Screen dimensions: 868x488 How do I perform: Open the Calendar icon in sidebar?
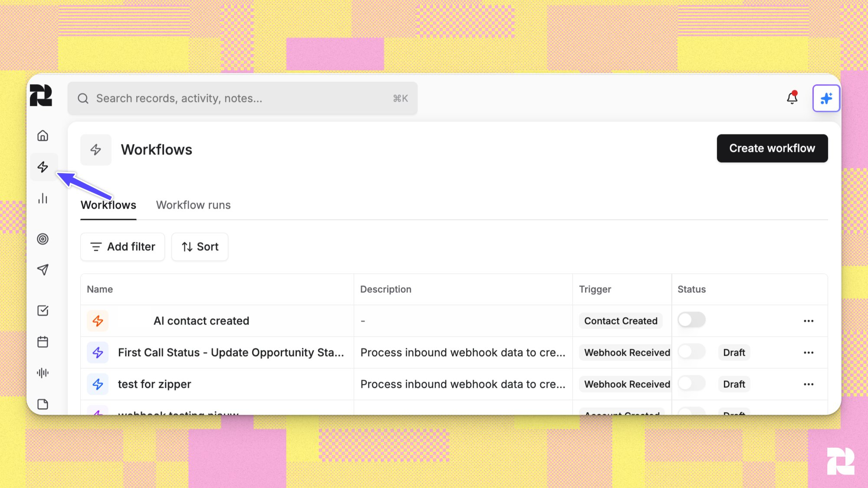43,341
